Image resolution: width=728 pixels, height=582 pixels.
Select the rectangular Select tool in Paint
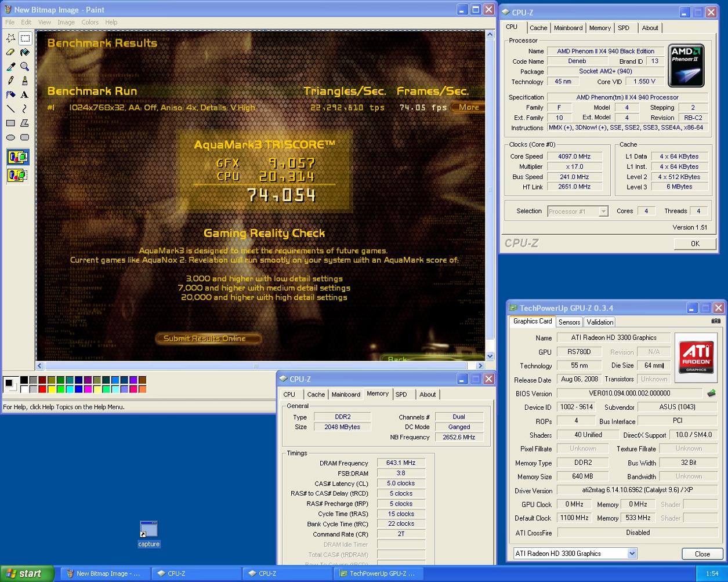[x=25, y=38]
